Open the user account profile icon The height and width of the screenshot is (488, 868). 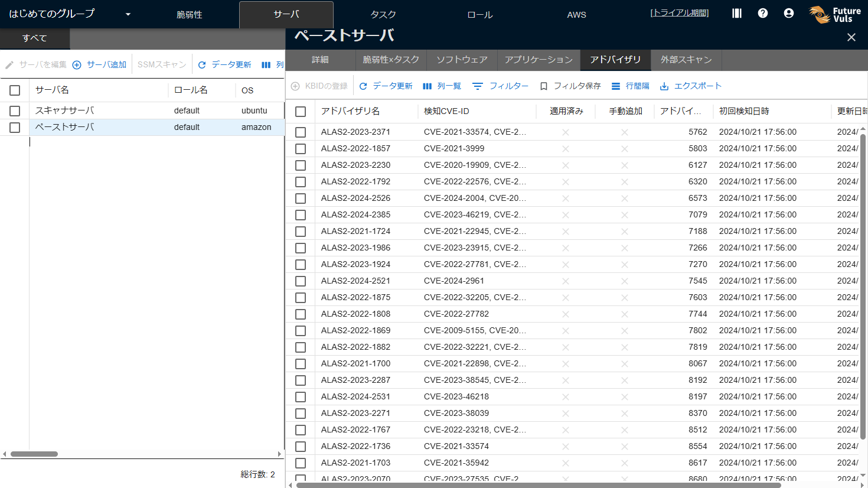point(789,13)
